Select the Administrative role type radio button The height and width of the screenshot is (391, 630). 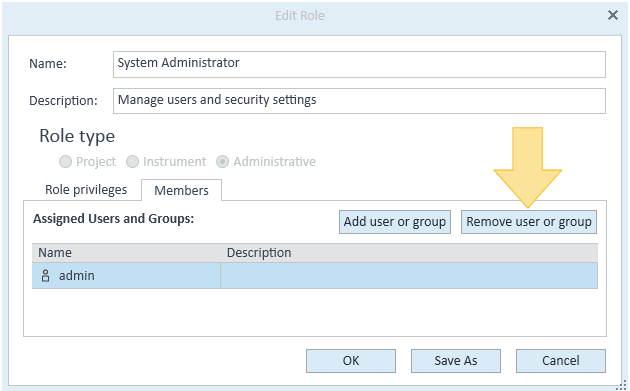pos(222,162)
